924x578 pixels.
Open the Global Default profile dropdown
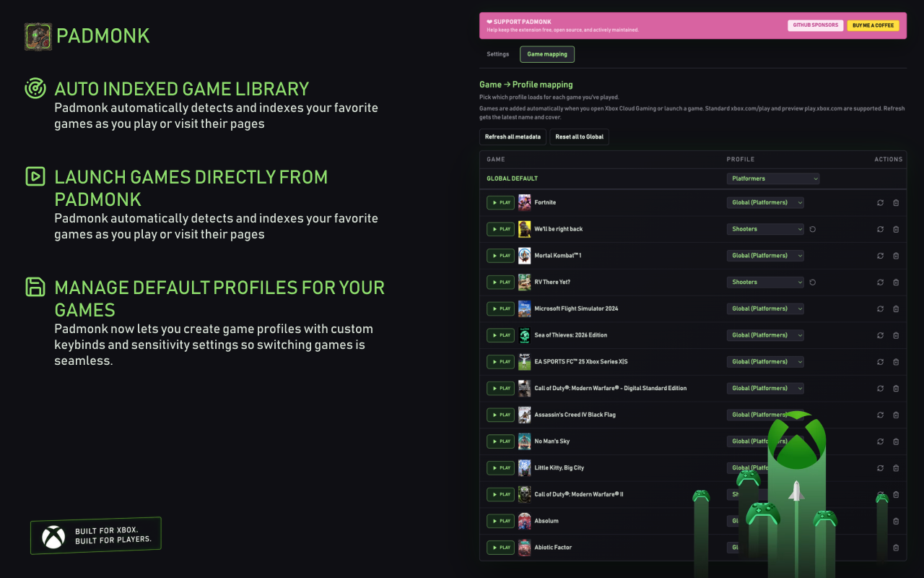(x=773, y=178)
